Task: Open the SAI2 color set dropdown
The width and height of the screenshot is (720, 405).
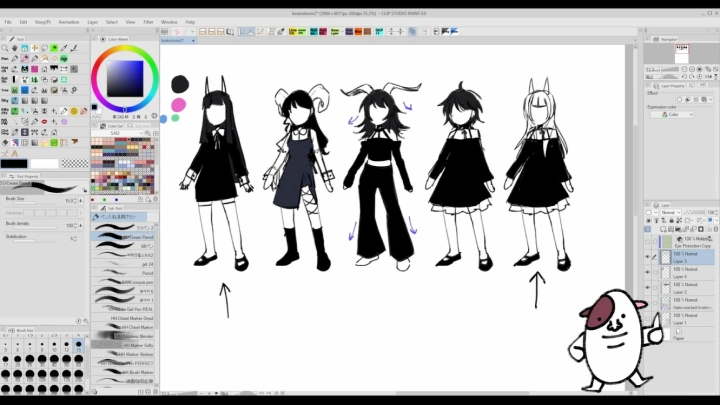Action: click(117, 133)
